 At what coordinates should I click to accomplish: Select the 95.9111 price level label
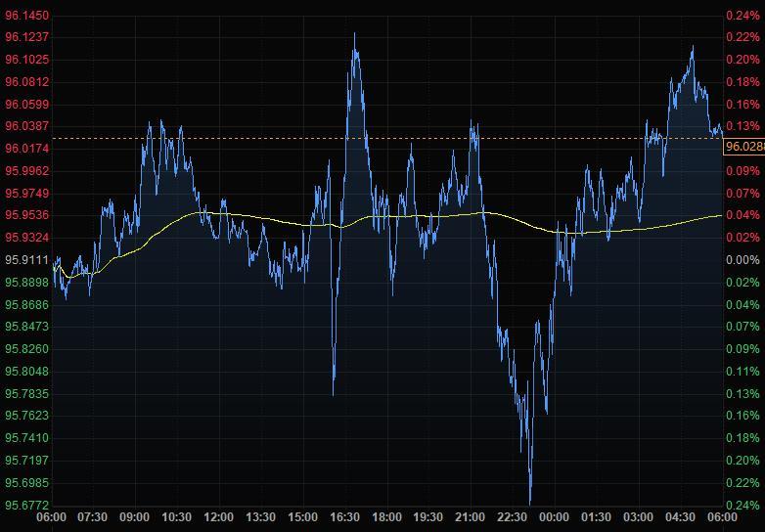(x=27, y=260)
